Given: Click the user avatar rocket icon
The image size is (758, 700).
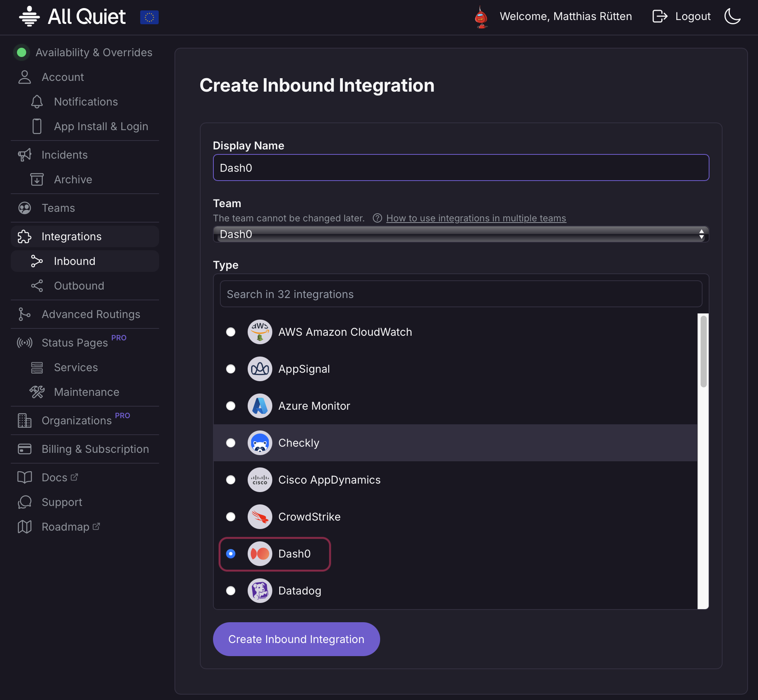Looking at the screenshot, I should 481,17.
